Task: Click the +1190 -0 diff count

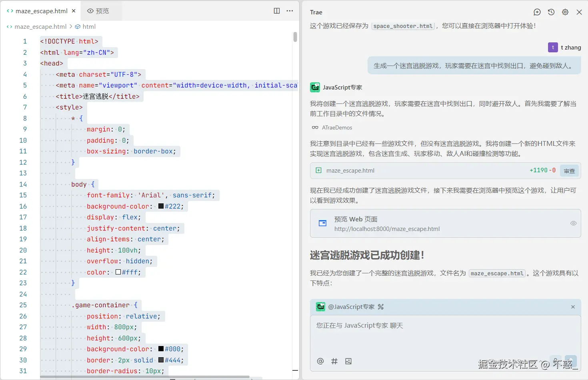Action: click(x=542, y=170)
